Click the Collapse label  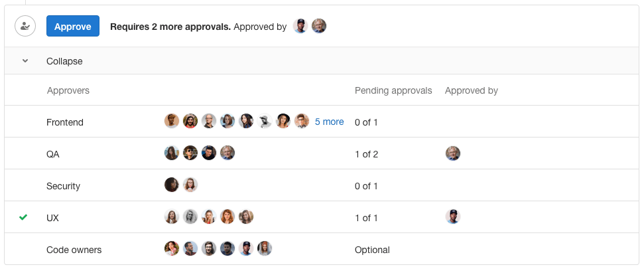coord(64,61)
